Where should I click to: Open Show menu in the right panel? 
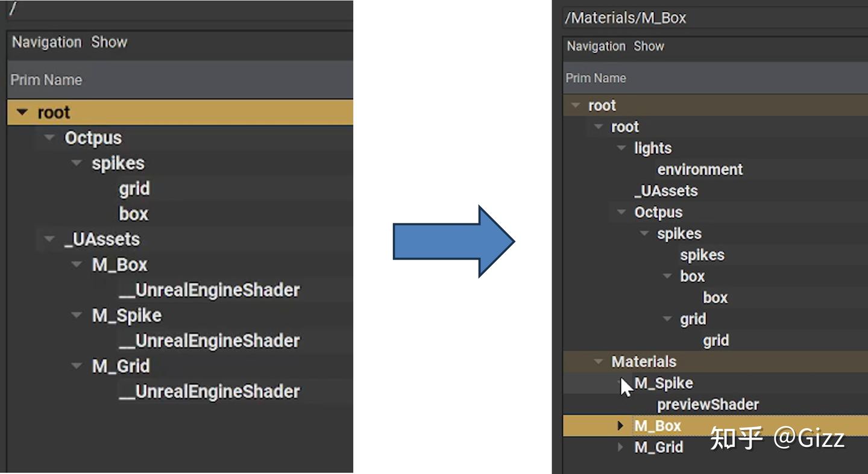[x=649, y=46]
